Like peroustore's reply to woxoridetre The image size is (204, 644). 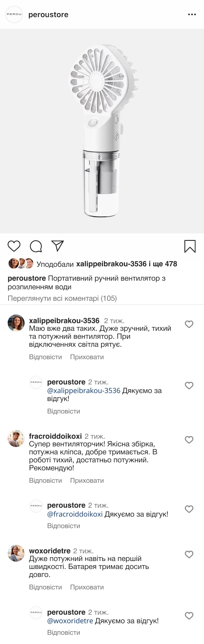[x=189, y=616]
